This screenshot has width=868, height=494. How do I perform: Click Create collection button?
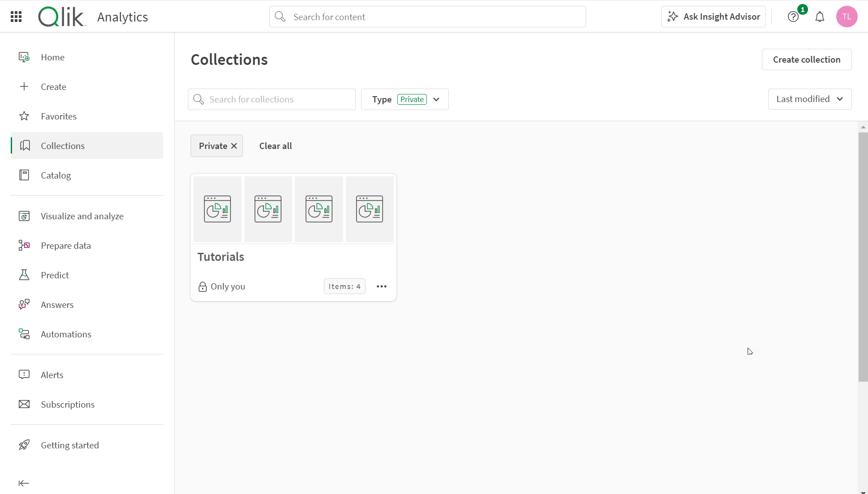coord(807,59)
